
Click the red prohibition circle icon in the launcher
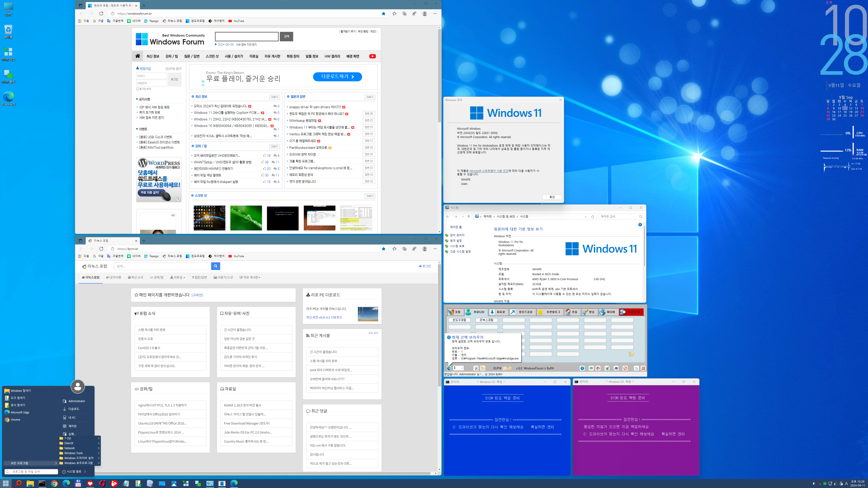click(x=625, y=368)
